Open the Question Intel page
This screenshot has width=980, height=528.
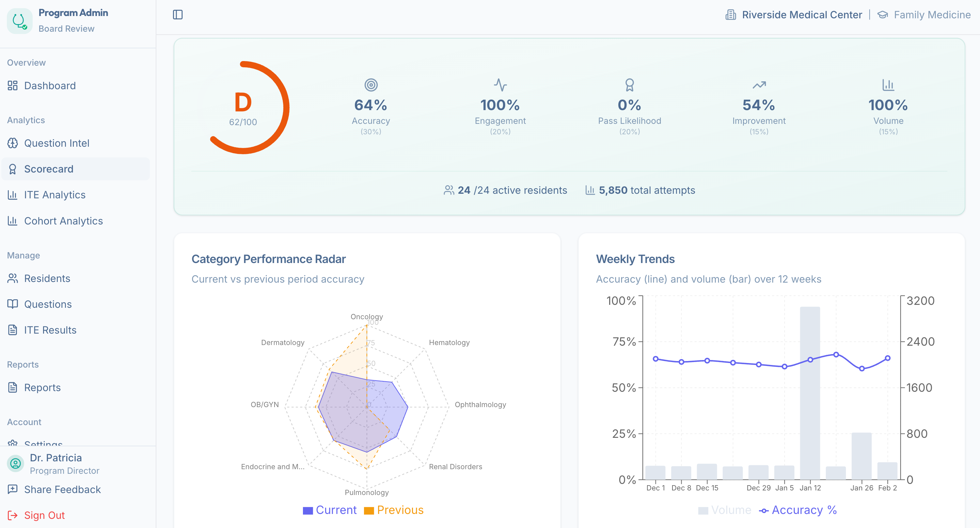(57, 143)
